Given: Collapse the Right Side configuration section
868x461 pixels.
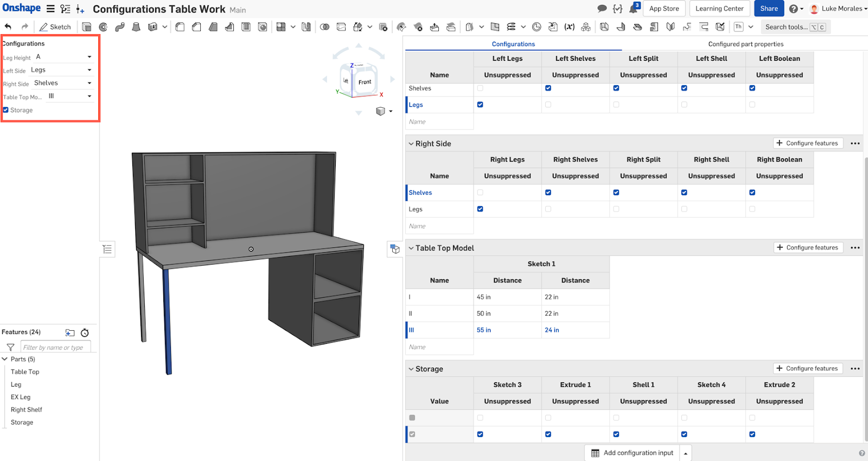Looking at the screenshot, I should point(411,144).
